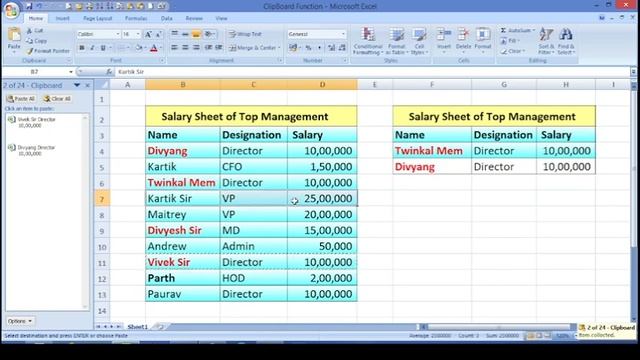Image resolution: width=640 pixels, height=360 pixels.
Task: Switch to the Data tab
Action: tap(167, 18)
